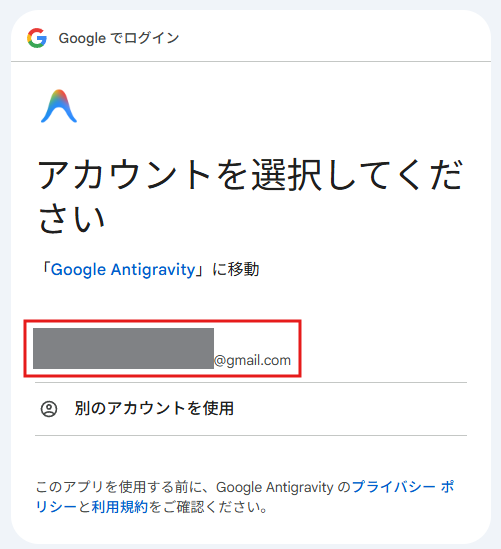Click the ポリシー continuation on the second line
The width and height of the screenshot is (501, 549).
56,507
